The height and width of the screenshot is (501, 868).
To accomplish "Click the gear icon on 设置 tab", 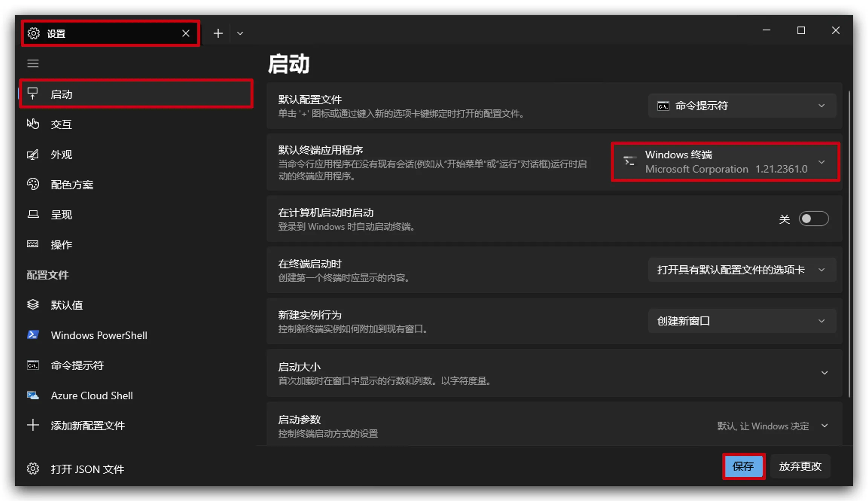I will coord(34,34).
